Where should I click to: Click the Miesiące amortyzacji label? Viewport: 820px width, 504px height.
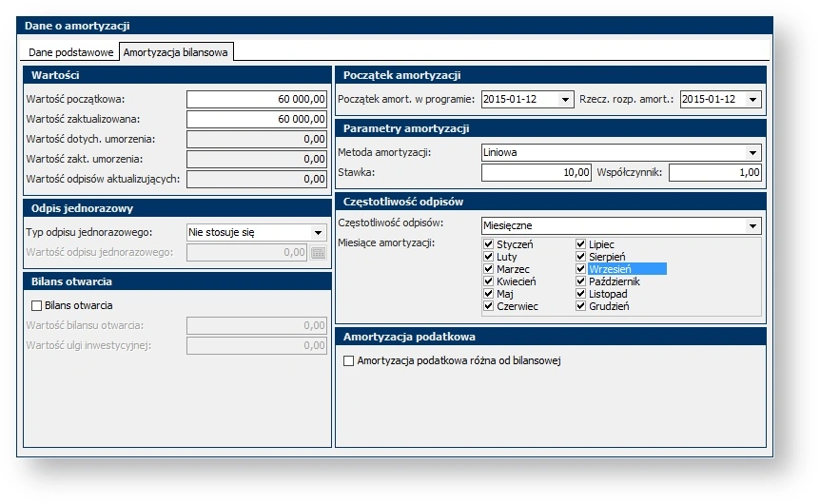click(x=386, y=243)
